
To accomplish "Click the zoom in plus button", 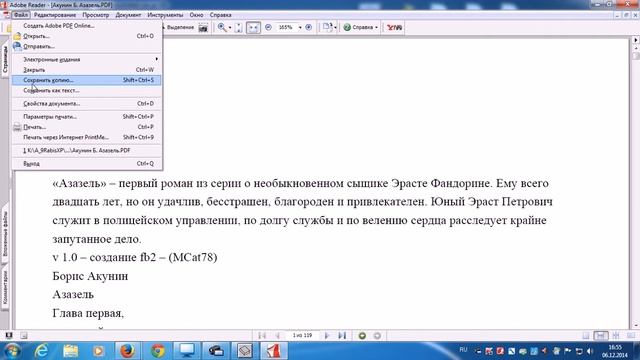I will [309, 27].
